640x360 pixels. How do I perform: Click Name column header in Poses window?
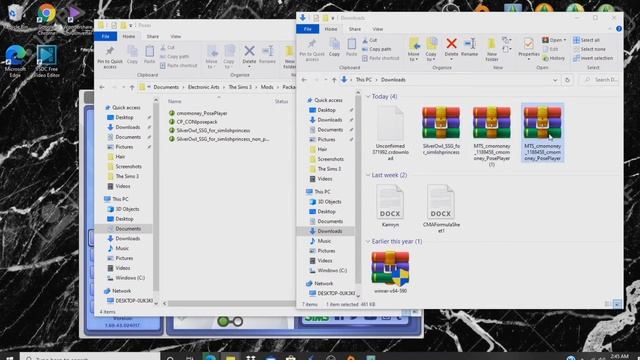click(x=174, y=101)
